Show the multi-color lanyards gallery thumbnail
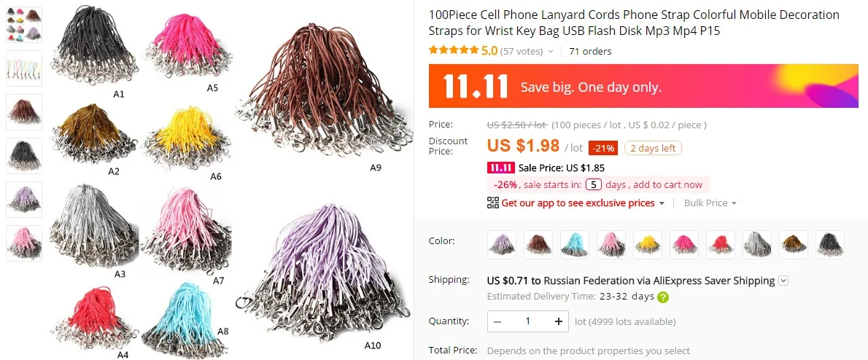 [24, 24]
